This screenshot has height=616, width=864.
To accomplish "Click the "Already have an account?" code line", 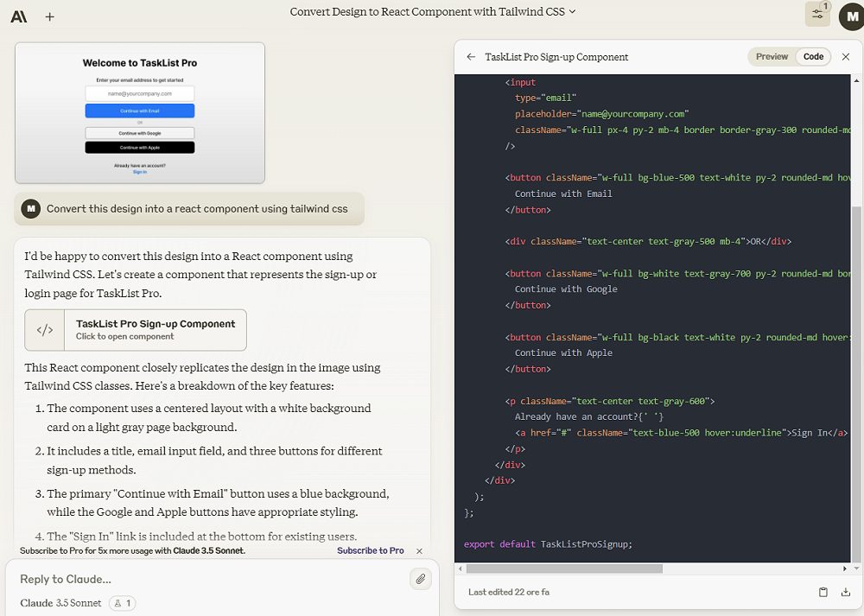I will (589, 417).
